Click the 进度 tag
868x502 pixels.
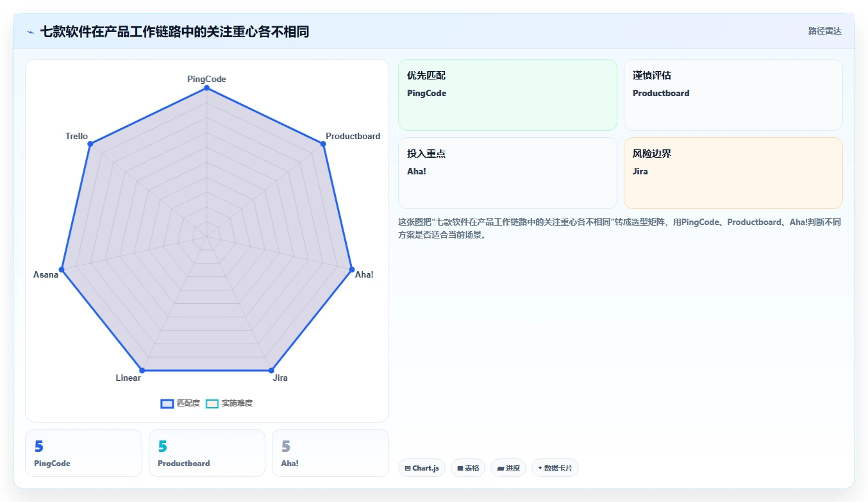tap(508, 468)
